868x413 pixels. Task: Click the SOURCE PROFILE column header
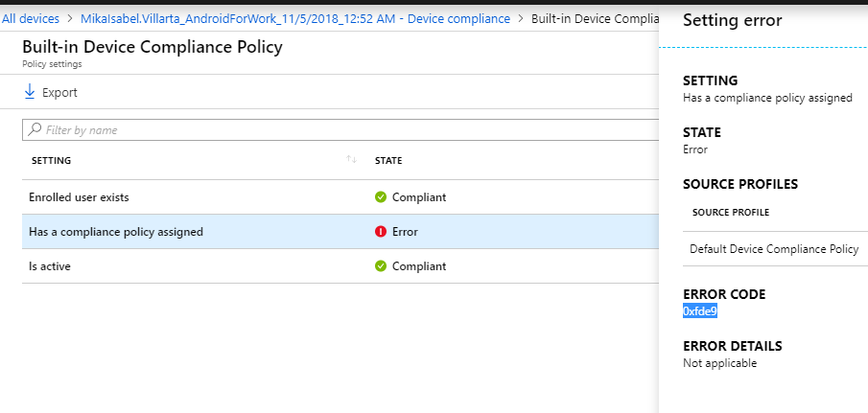point(731,212)
